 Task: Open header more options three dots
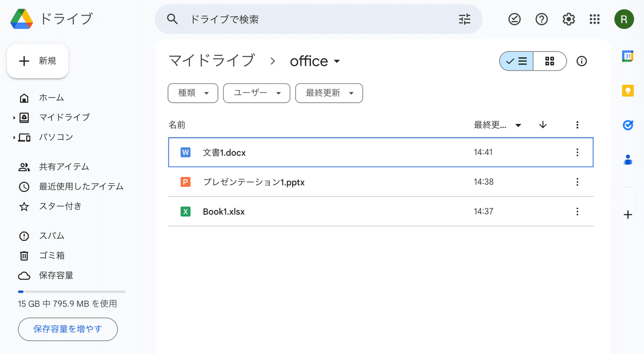(x=577, y=125)
